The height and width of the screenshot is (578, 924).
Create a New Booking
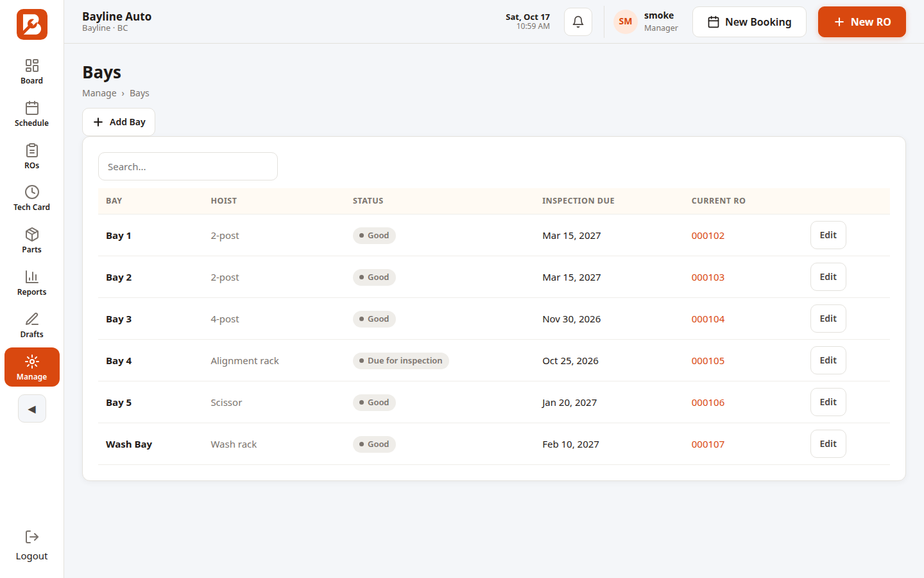749,22
